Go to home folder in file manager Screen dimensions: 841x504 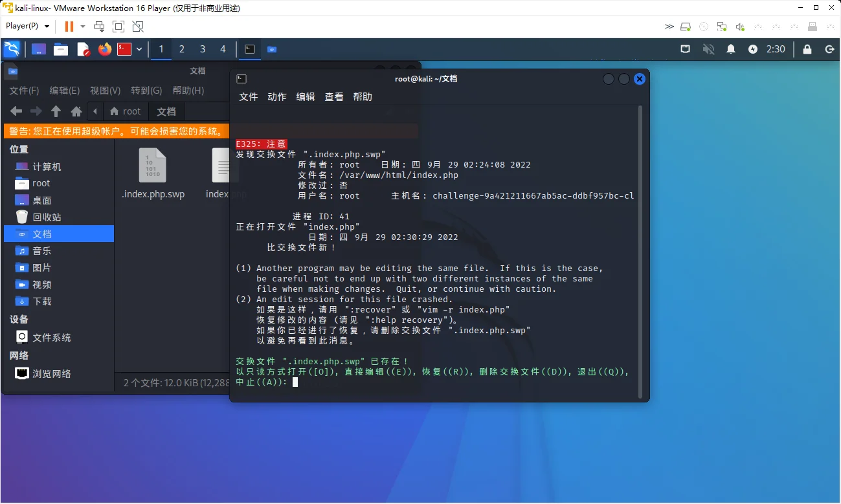pyautogui.click(x=76, y=111)
